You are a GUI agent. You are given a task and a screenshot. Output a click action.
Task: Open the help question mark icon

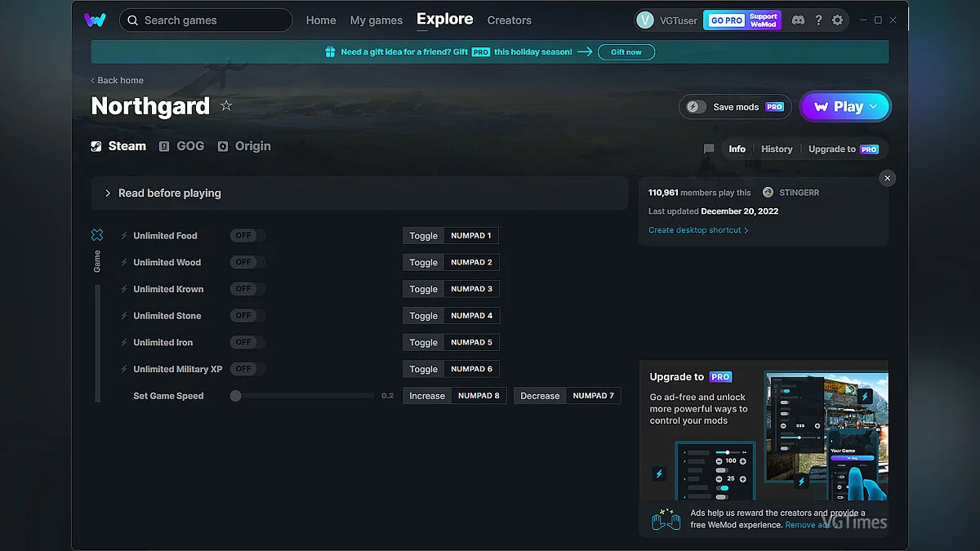point(818,20)
